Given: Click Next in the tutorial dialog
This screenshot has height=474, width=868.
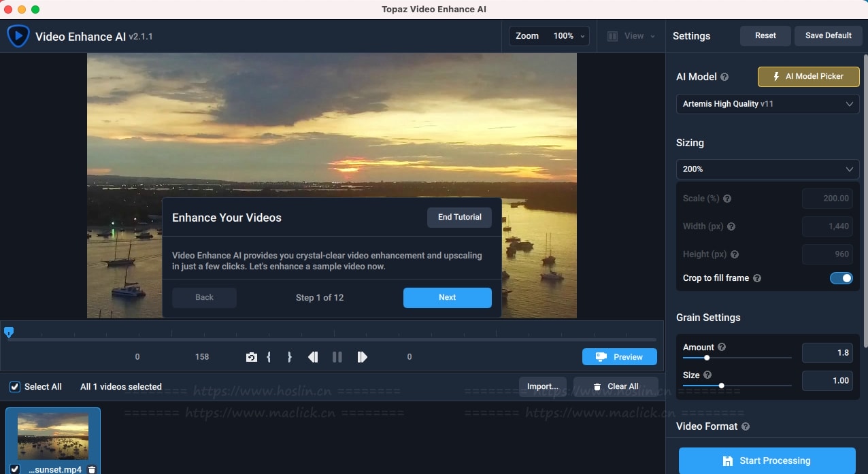Looking at the screenshot, I should [447, 297].
